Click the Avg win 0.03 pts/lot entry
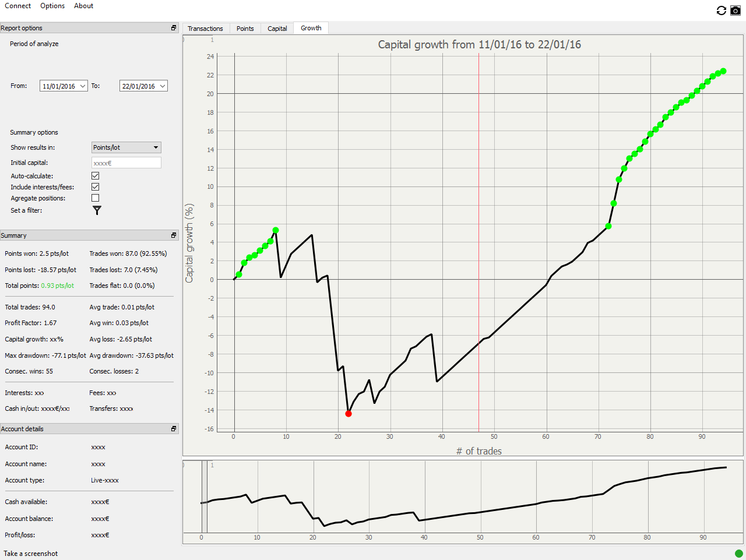This screenshot has height=560, width=746. tap(119, 323)
